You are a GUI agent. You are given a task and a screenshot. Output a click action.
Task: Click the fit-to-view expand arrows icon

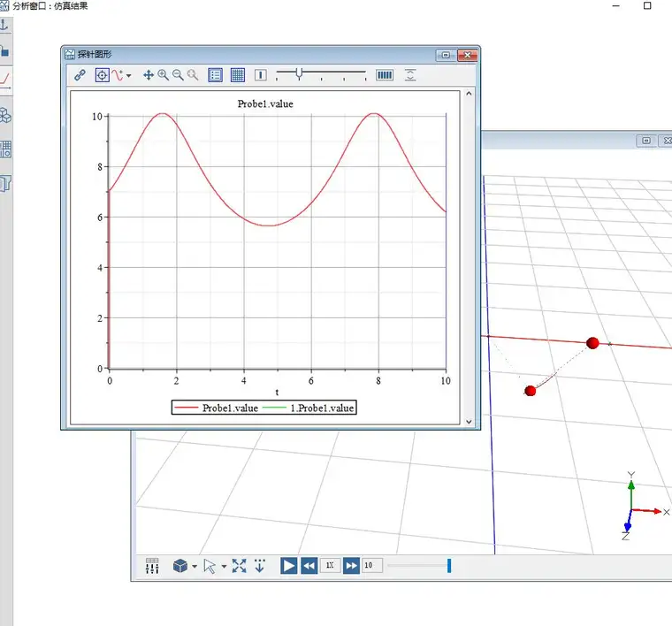point(239,566)
